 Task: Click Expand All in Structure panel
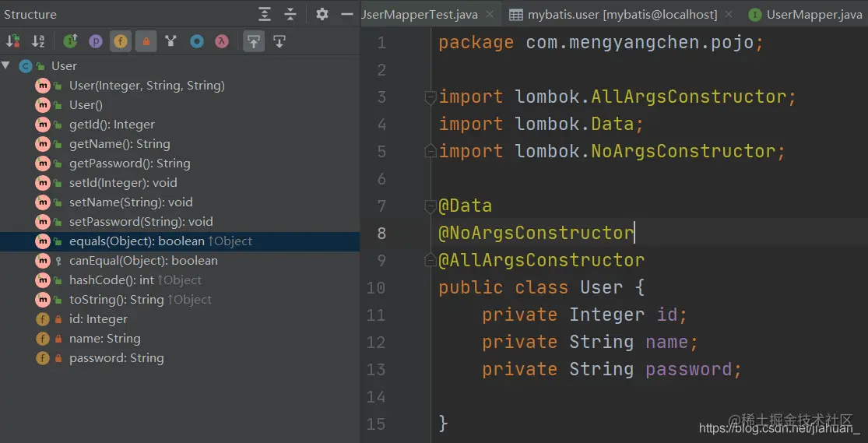[x=265, y=14]
